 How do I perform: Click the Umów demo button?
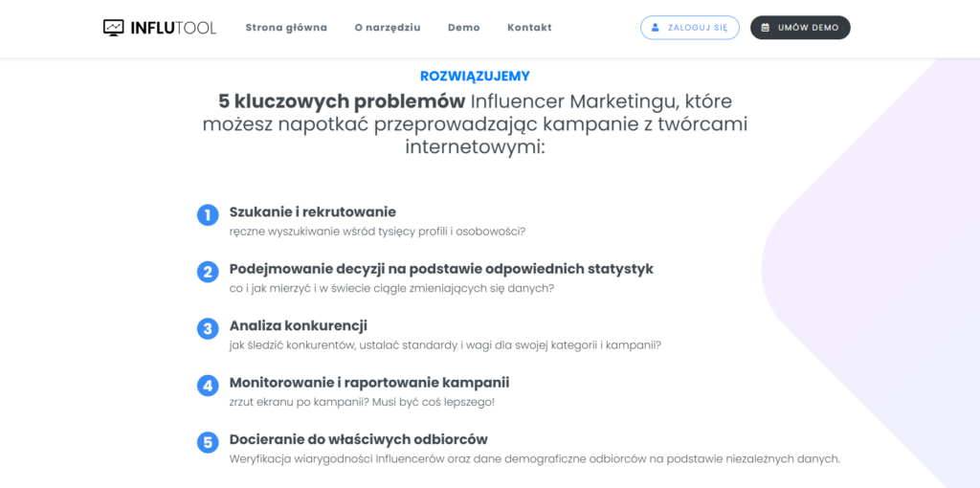pyautogui.click(x=800, y=28)
